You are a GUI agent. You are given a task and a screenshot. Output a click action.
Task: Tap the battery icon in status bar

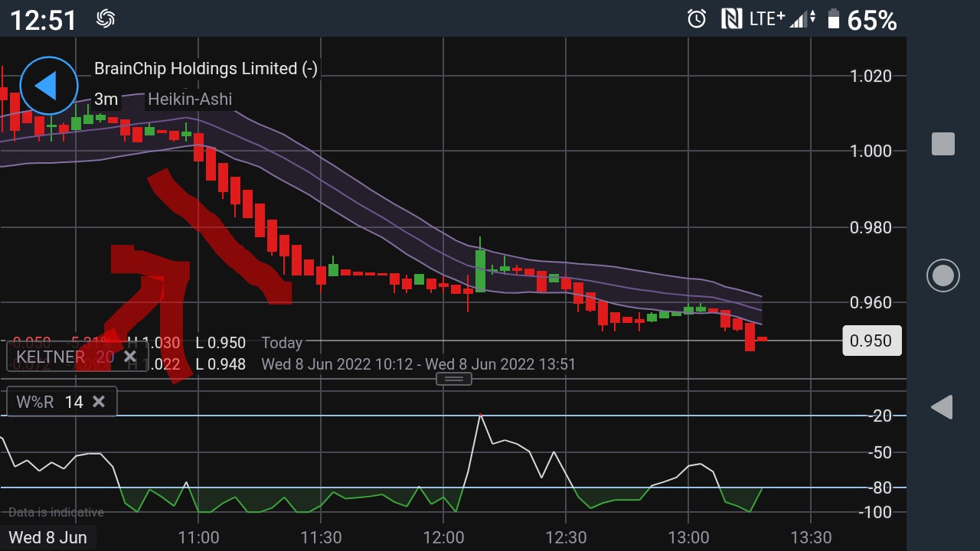tap(833, 19)
